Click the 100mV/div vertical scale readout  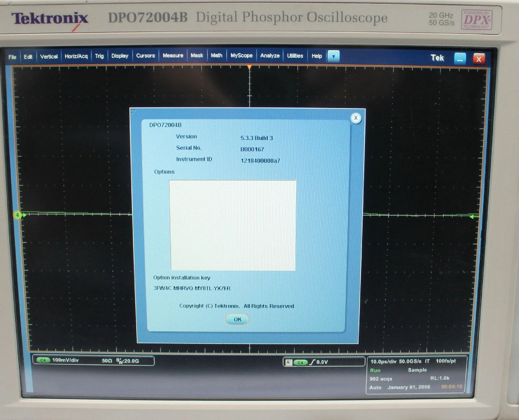tap(65, 360)
